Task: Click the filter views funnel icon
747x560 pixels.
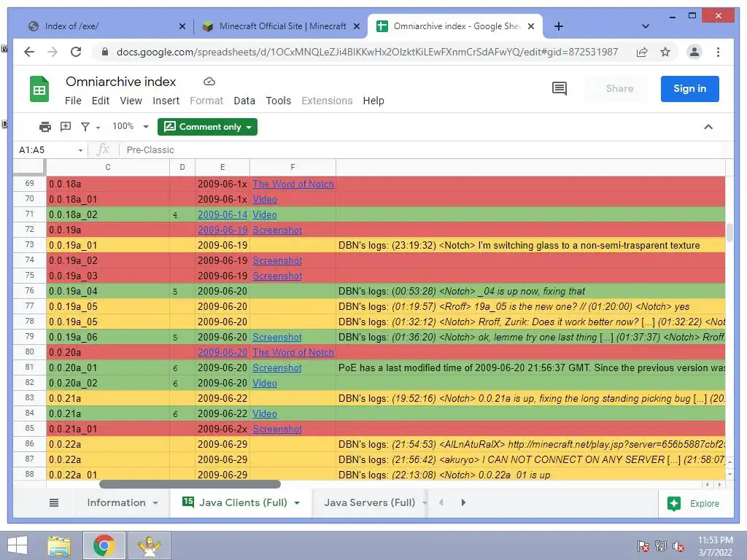Action: pos(85,127)
